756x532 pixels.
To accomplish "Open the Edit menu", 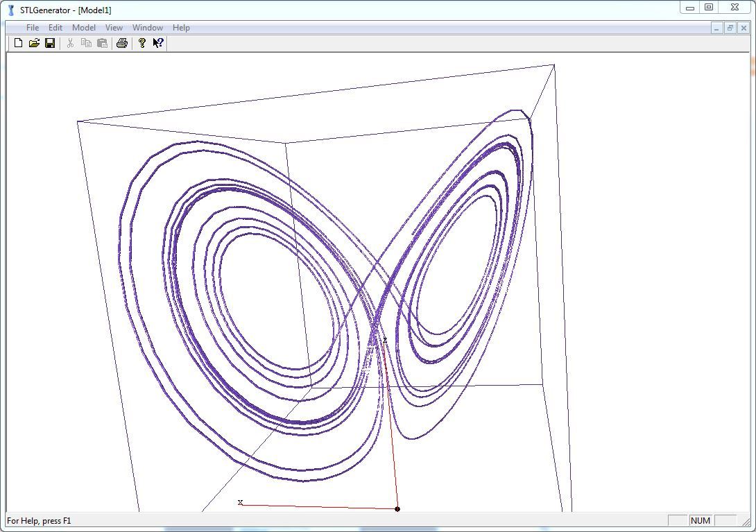I will pos(55,28).
